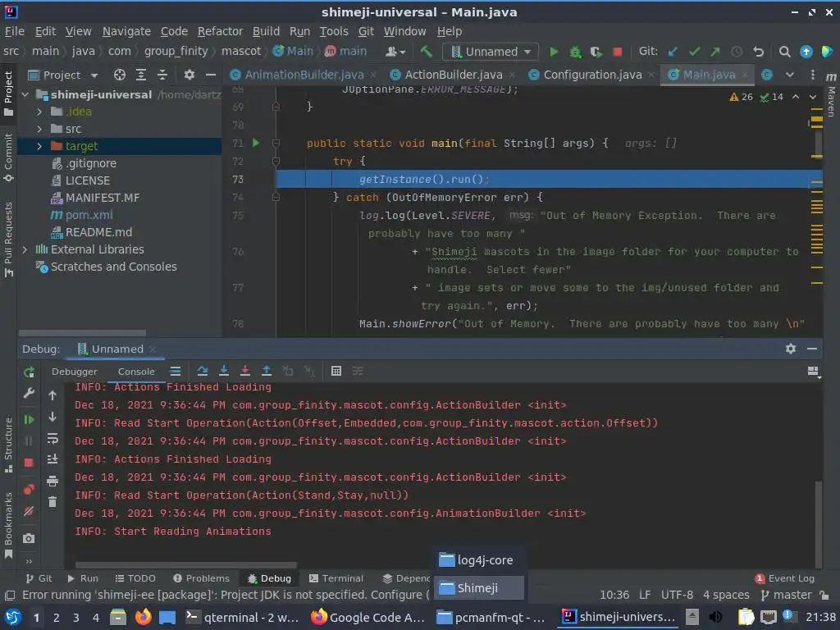Open Firefox from the taskbar
The width and height of the screenshot is (840, 630).
143,617
